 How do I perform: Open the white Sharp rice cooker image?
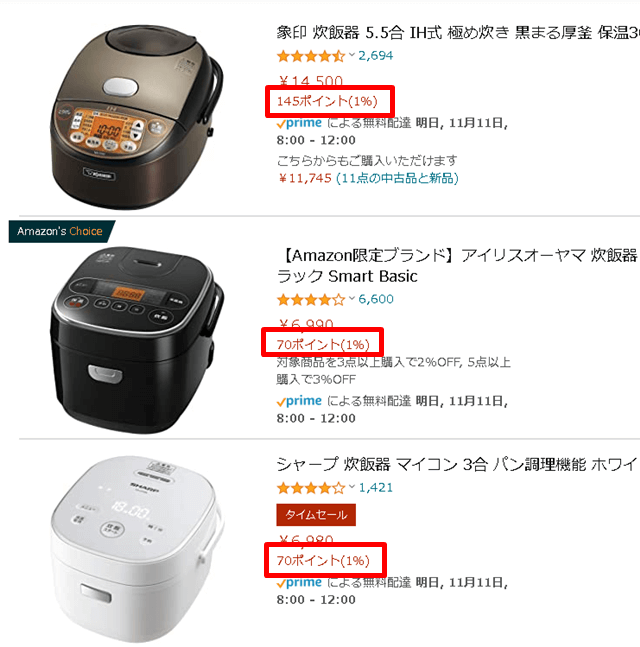(x=137, y=549)
